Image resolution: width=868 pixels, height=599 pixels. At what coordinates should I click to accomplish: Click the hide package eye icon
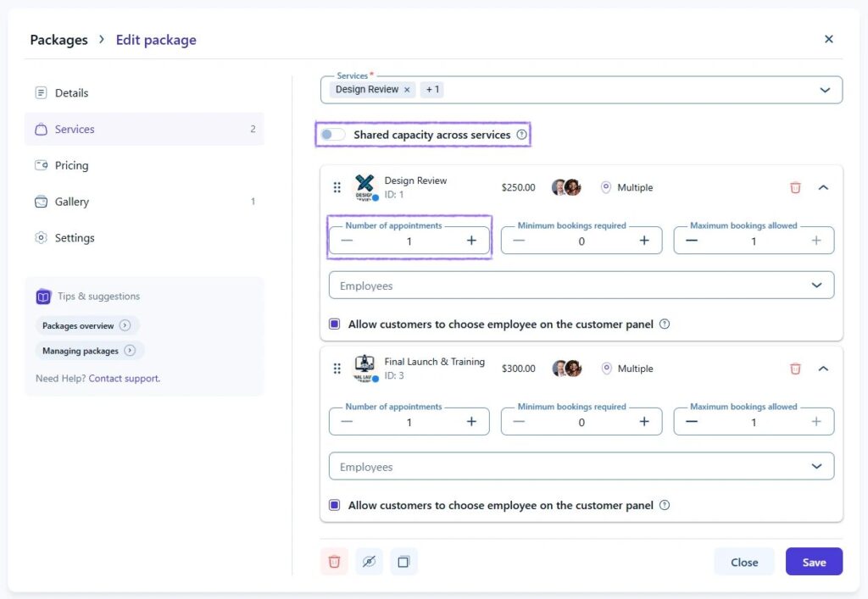pyautogui.click(x=369, y=562)
